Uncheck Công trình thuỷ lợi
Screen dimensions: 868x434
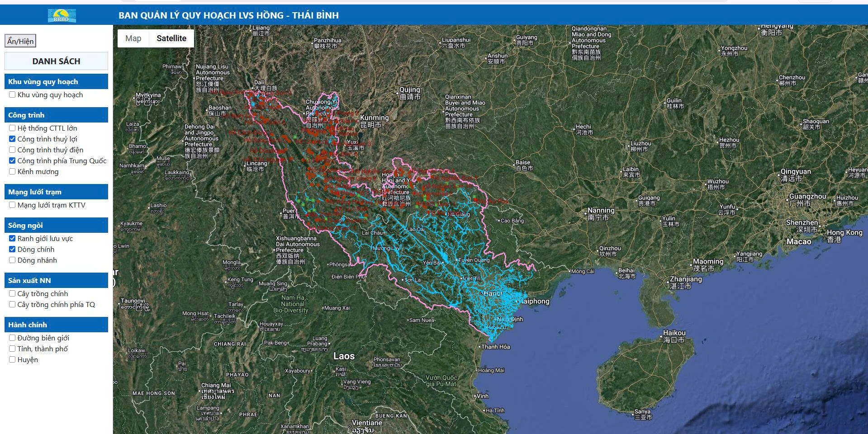[12, 139]
